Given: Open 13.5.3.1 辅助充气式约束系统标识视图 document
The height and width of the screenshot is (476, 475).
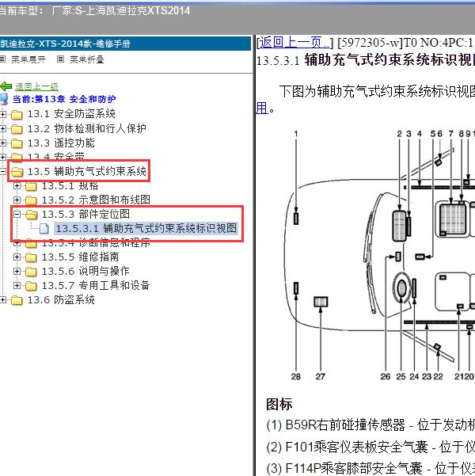Looking at the screenshot, I should [146, 228].
